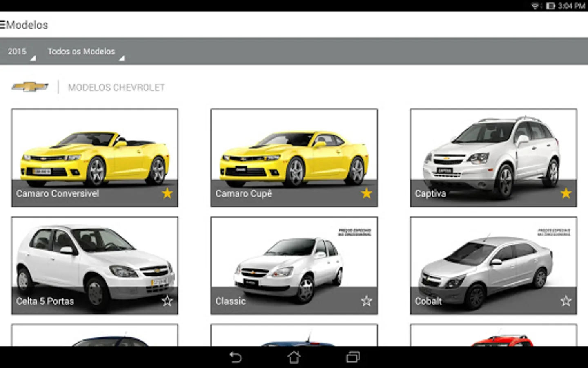Tap the 3:04 PM clock

pyautogui.click(x=572, y=6)
